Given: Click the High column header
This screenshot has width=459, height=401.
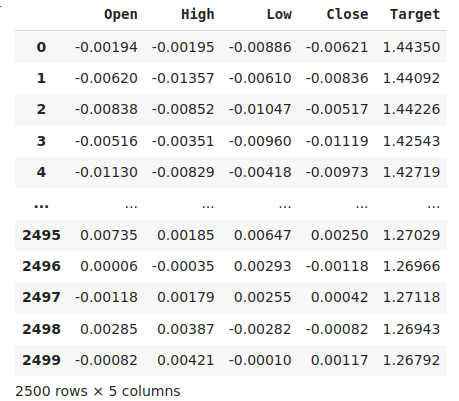Looking at the screenshot, I should [x=198, y=14].
